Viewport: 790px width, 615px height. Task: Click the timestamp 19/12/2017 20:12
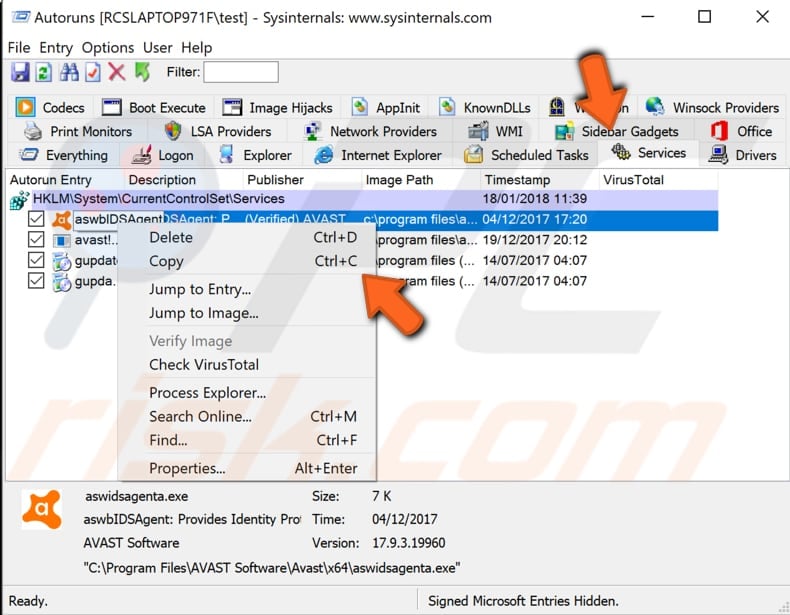coord(535,240)
